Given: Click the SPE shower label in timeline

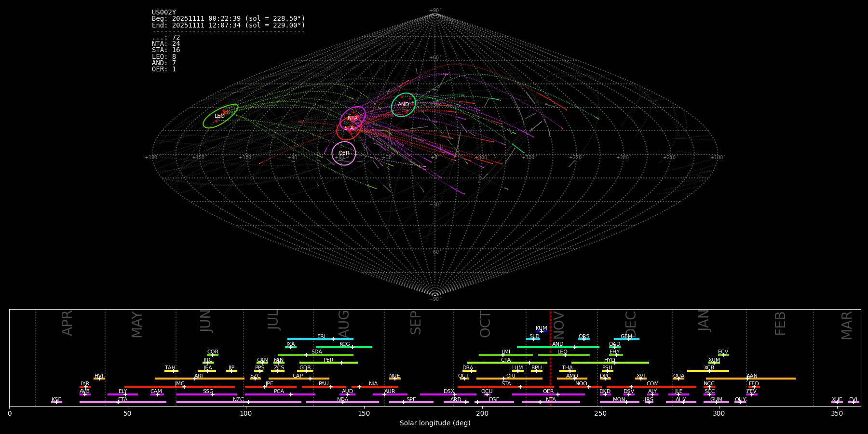Looking at the screenshot, I should [411, 400].
